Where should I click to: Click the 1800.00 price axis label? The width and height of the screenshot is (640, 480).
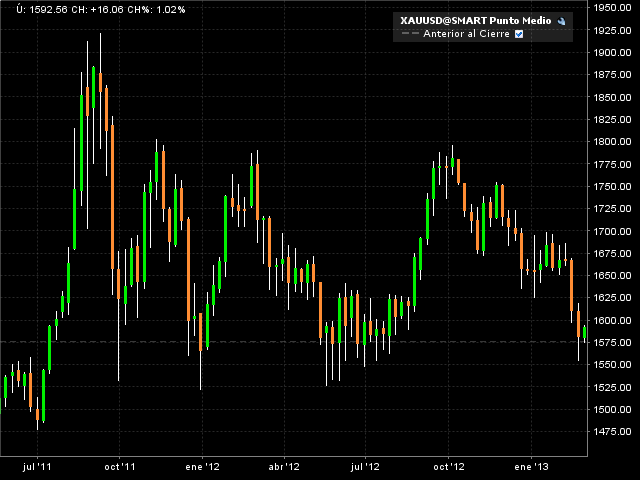pyautogui.click(x=612, y=142)
